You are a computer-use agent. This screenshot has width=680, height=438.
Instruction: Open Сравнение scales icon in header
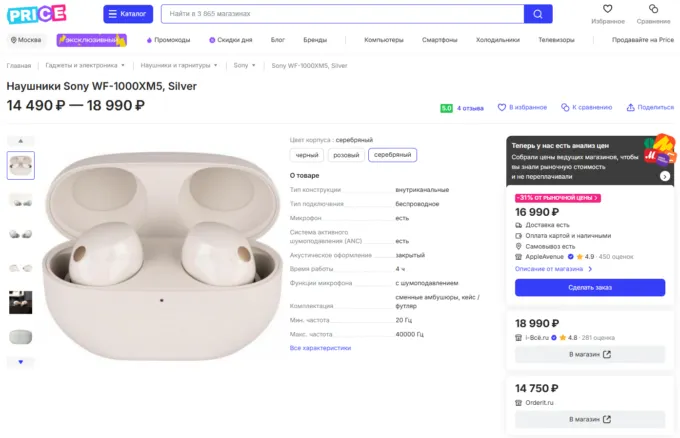653,13
